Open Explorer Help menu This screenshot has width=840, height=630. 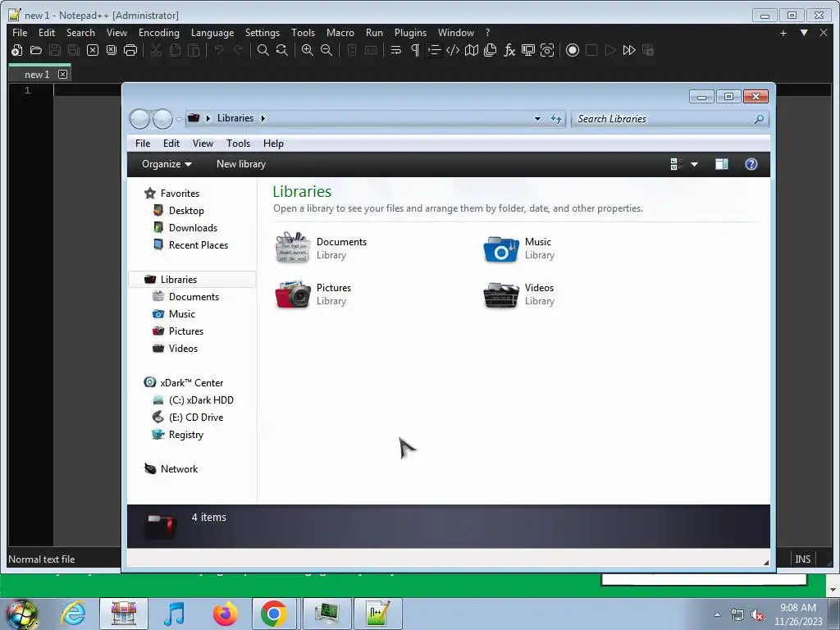(273, 144)
